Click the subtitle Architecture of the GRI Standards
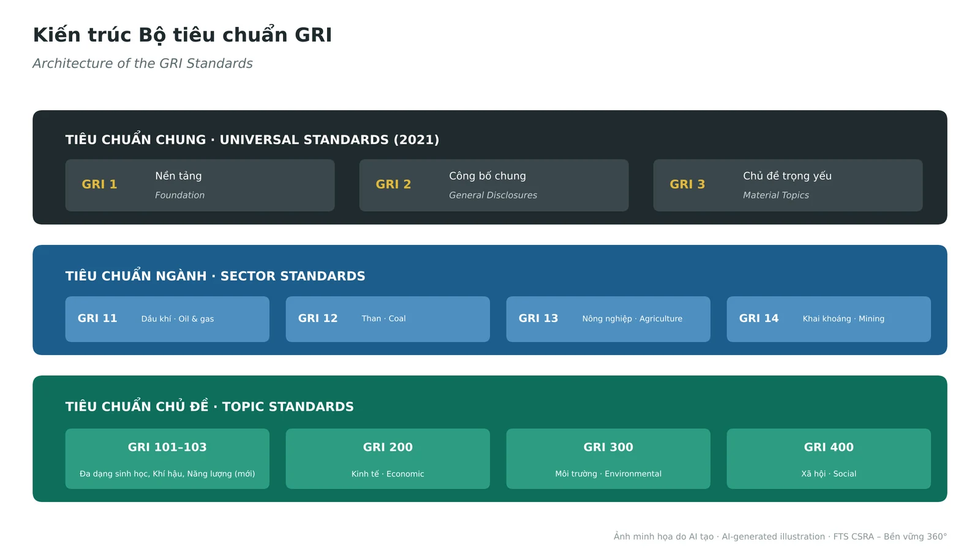980x551 pixels. pos(143,64)
